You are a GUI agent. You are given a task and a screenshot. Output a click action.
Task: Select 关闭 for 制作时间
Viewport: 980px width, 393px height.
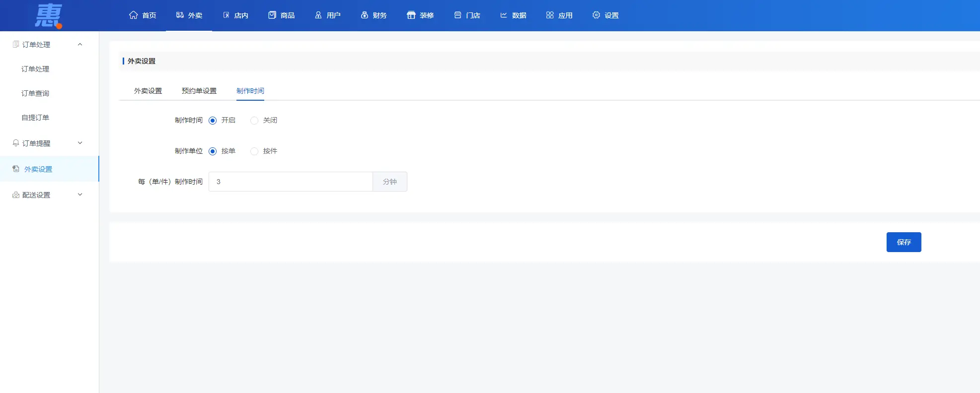[x=254, y=121]
